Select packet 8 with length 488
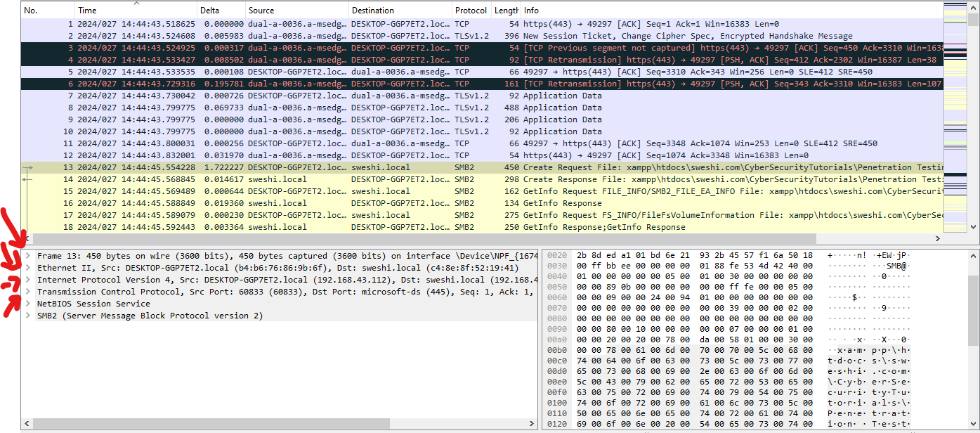This screenshot has height=433, width=980. point(482,108)
